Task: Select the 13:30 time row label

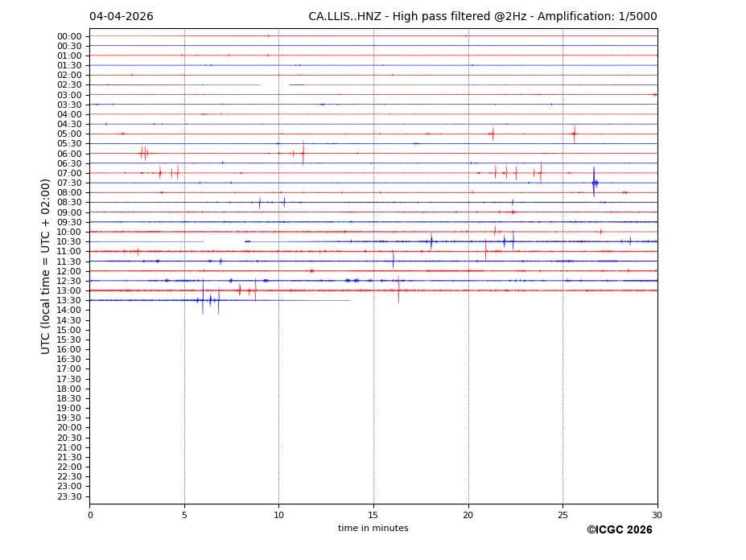Action: (x=69, y=300)
